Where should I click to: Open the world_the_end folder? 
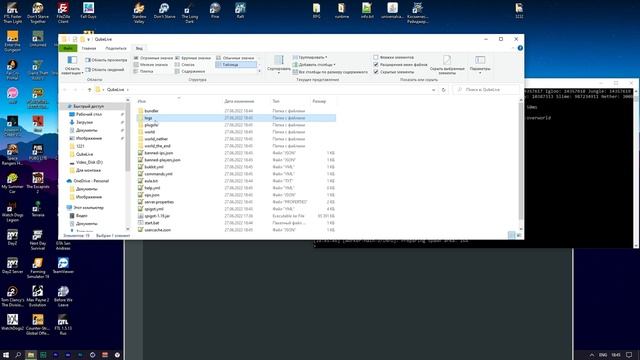(x=157, y=146)
